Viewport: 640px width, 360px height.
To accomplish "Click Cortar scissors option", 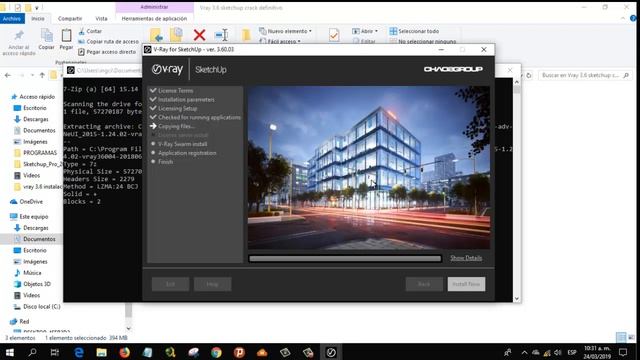I will pos(90,31).
